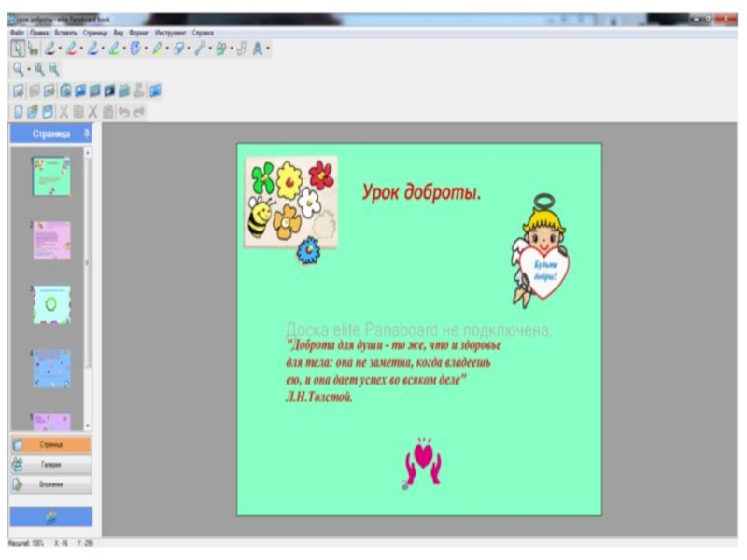
Task: Open the Файл menu
Action: pos(17,32)
